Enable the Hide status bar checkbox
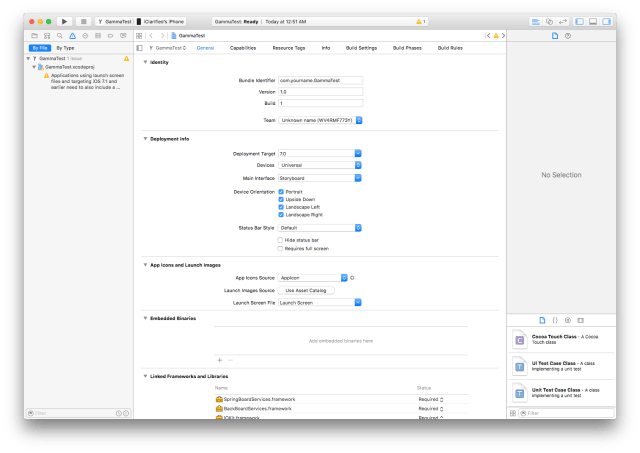640x453 pixels. coord(281,240)
